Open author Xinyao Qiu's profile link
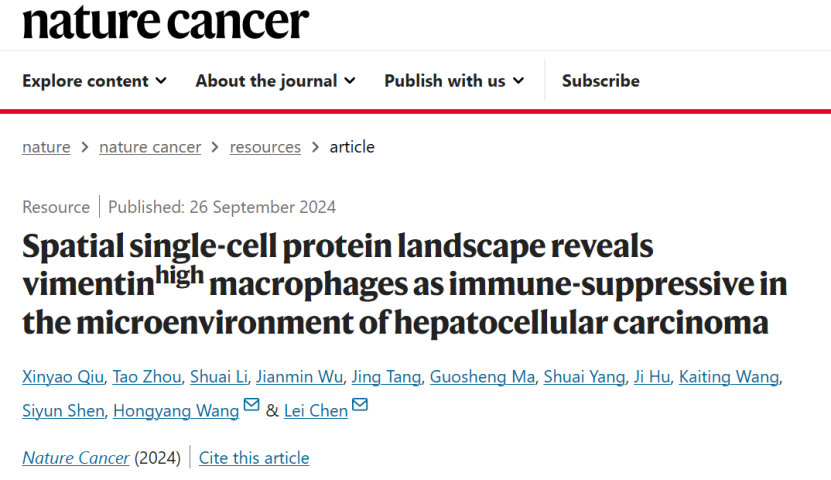This screenshot has height=480, width=831. coord(63,377)
